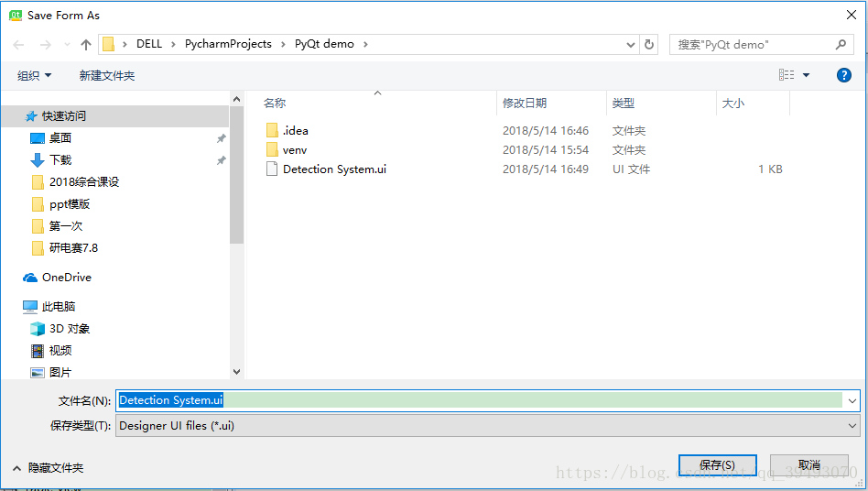Screen dimensions: 868x491
Task: Change the view layout icon
Action: pyautogui.click(x=787, y=75)
